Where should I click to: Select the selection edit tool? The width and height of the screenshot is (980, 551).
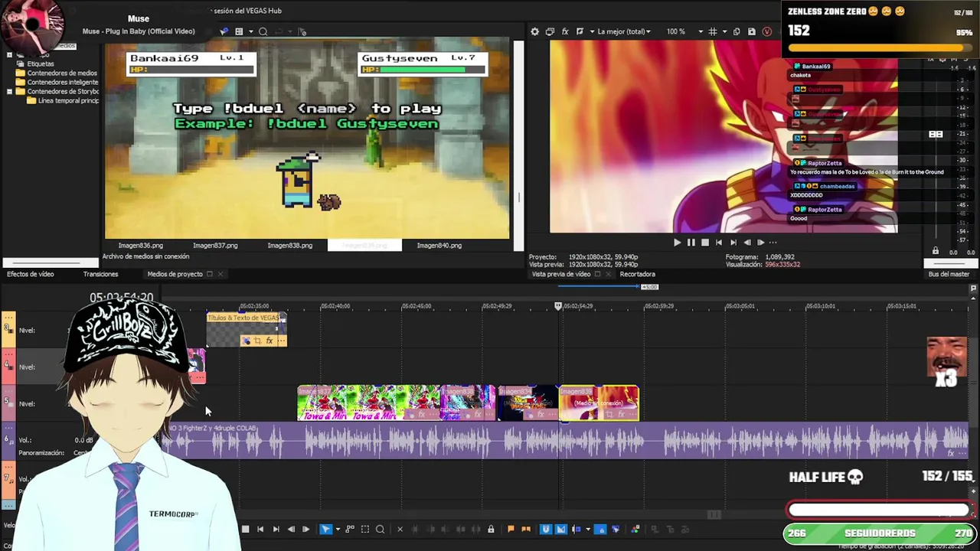[364, 529]
